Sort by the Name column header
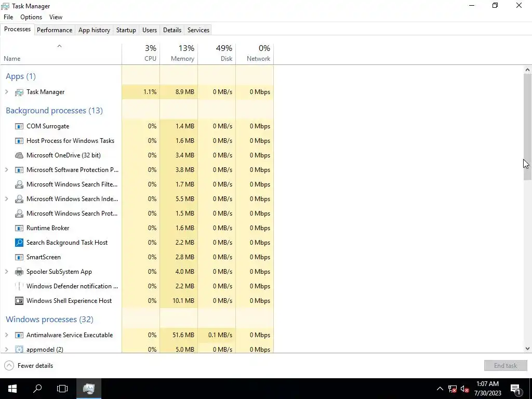The height and width of the screenshot is (399, 532). (x=61, y=54)
